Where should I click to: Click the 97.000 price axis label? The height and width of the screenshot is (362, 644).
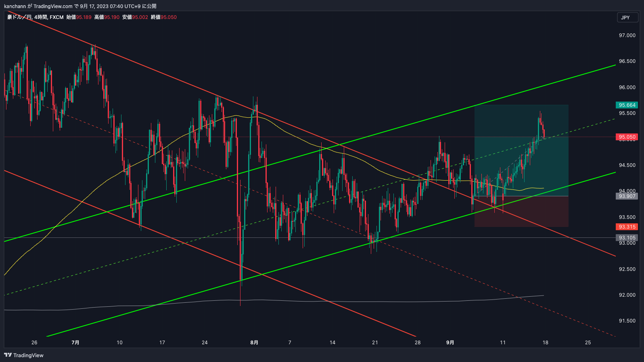coord(627,35)
